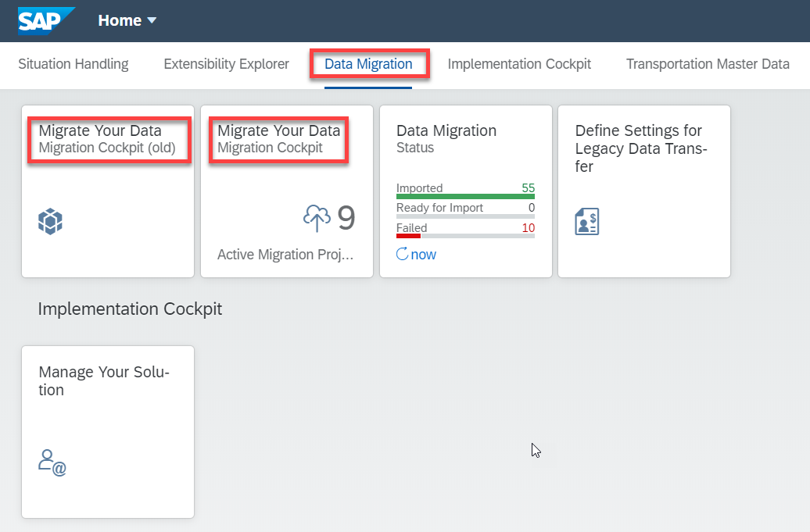
Task: Click the cloud upload icon
Action: (x=317, y=218)
